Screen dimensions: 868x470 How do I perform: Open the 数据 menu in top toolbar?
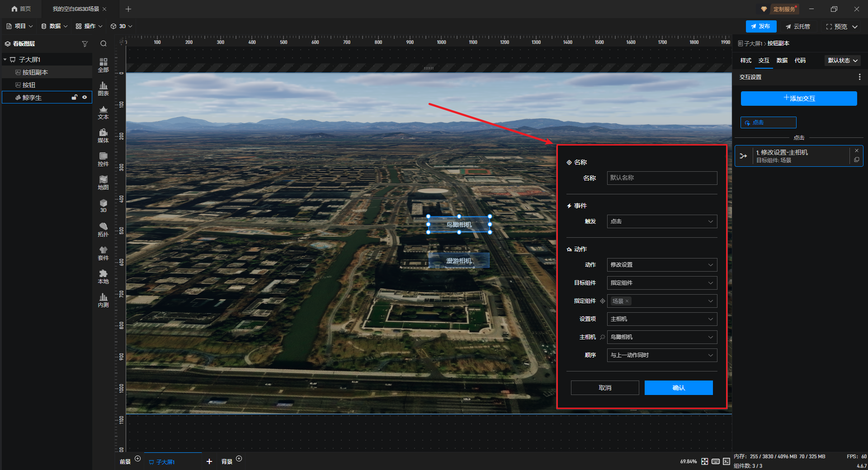point(54,26)
